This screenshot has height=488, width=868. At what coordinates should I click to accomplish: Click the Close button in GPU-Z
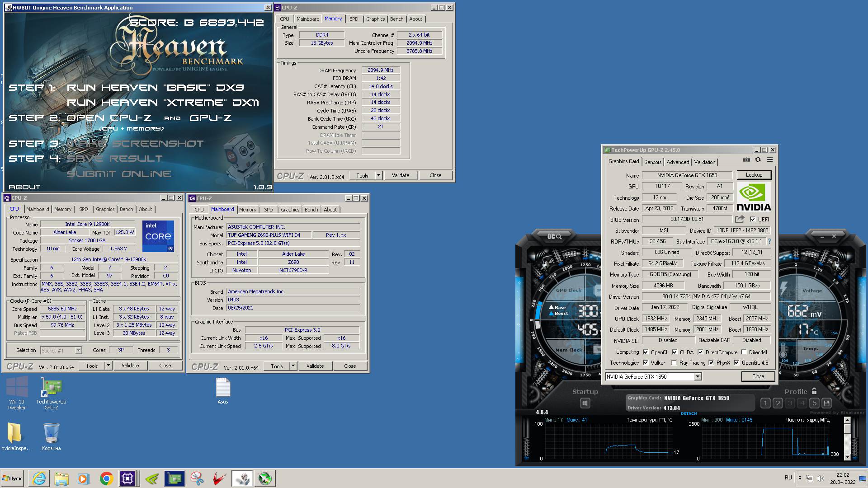(x=758, y=376)
